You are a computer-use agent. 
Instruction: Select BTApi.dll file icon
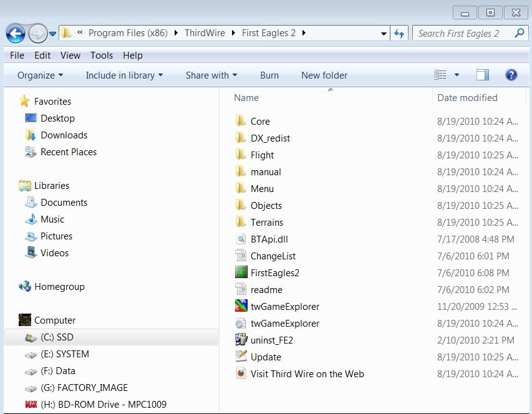[x=241, y=239]
